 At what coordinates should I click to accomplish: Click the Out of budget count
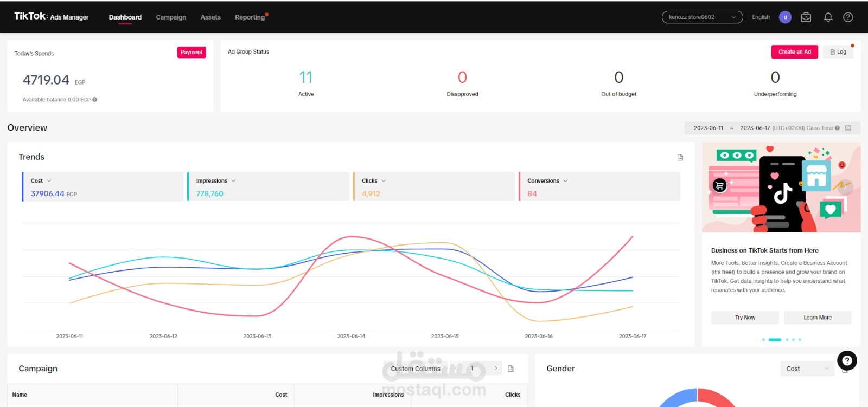619,77
